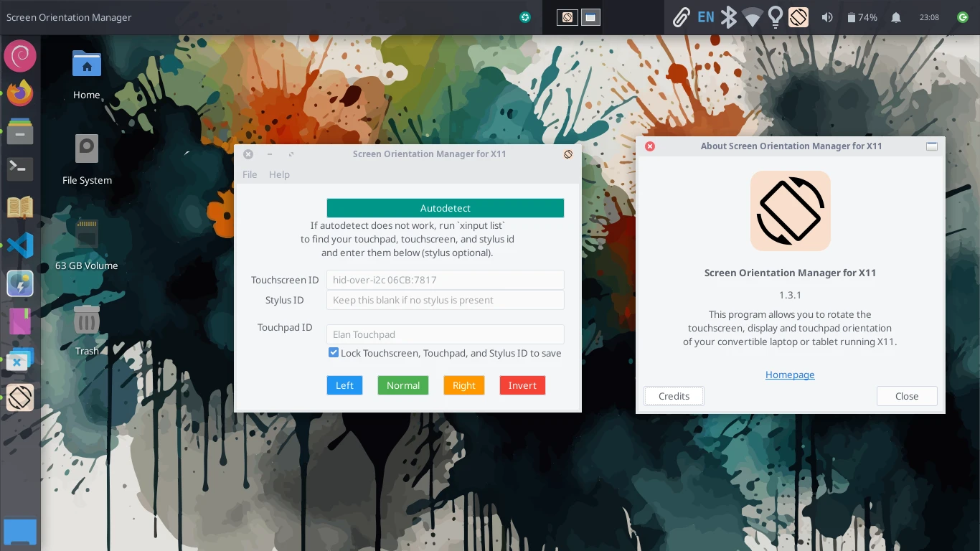Viewport: 980px width, 551px height.
Task: Click the night light bulb tray icon
Action: click(x=776, y=17)
